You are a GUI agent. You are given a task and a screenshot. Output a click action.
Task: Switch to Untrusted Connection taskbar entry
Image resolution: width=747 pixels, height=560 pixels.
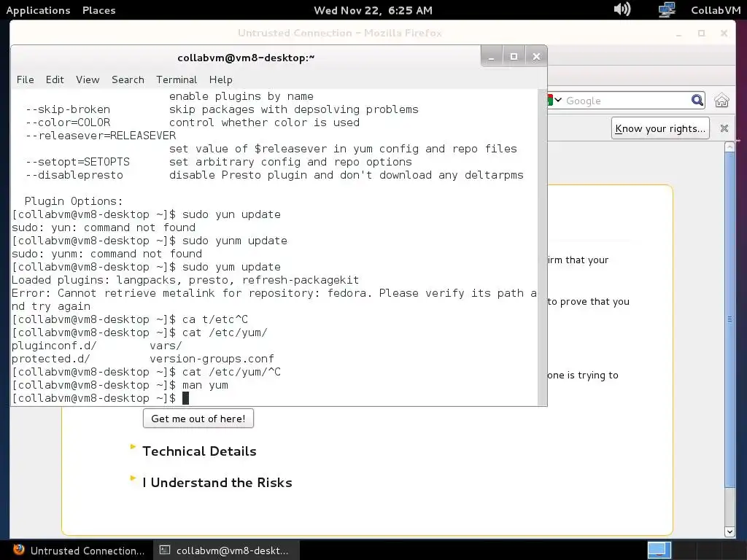click(x=79, y=551)
